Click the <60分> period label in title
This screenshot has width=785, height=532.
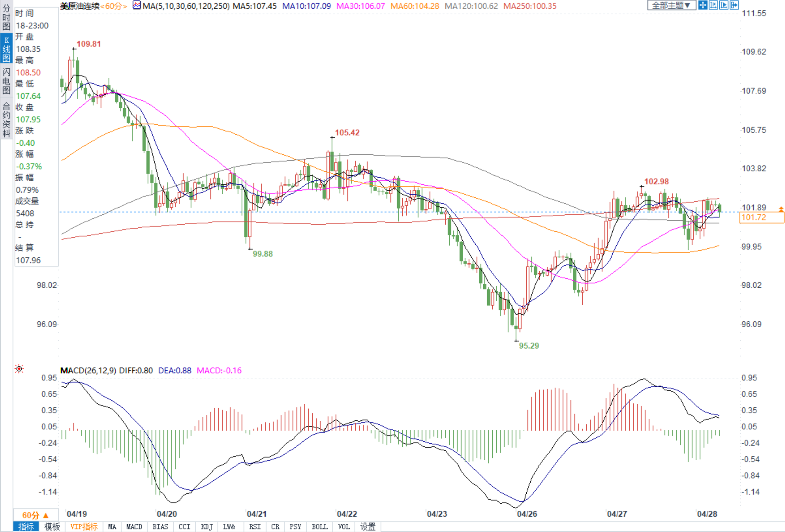tap(114, 6)
